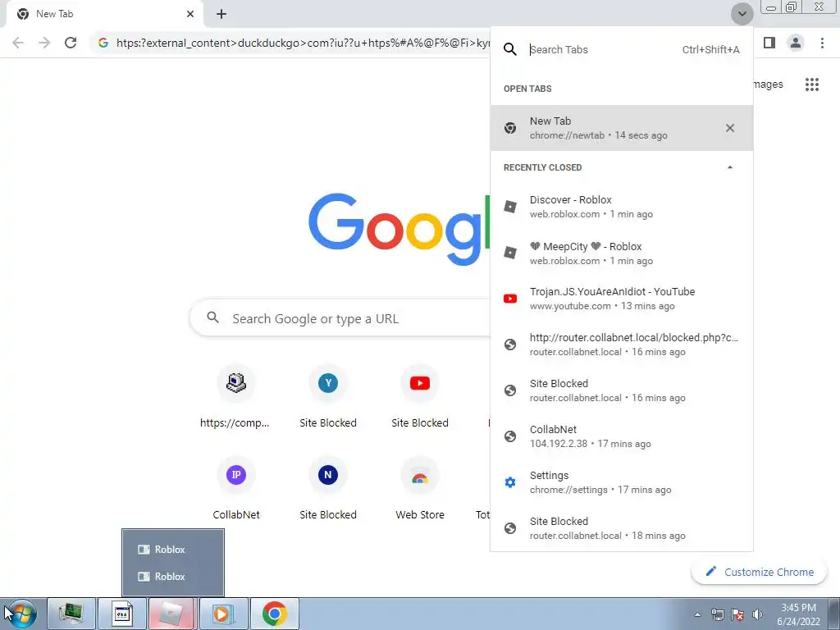This screenshot has height=630, width=840.
Task: Click the taskbar clock showing 3:45 PM
Action: (x=798, y=614)
